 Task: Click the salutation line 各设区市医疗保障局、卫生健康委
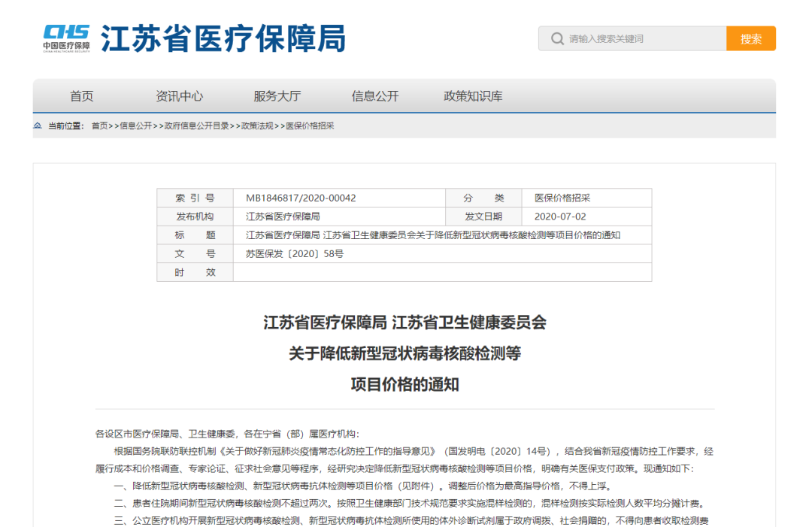(x=227, y=435)
